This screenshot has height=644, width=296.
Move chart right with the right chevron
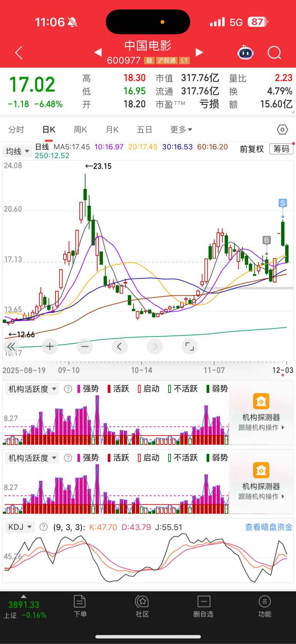pyautogui.click(x=155, y=347)
